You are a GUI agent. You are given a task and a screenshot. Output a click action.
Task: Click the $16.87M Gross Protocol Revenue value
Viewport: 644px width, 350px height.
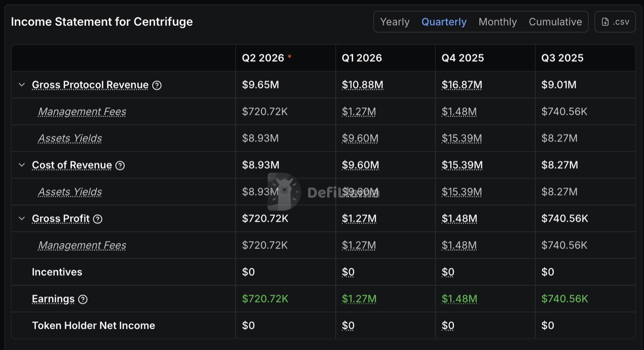[x=462, y=85]
